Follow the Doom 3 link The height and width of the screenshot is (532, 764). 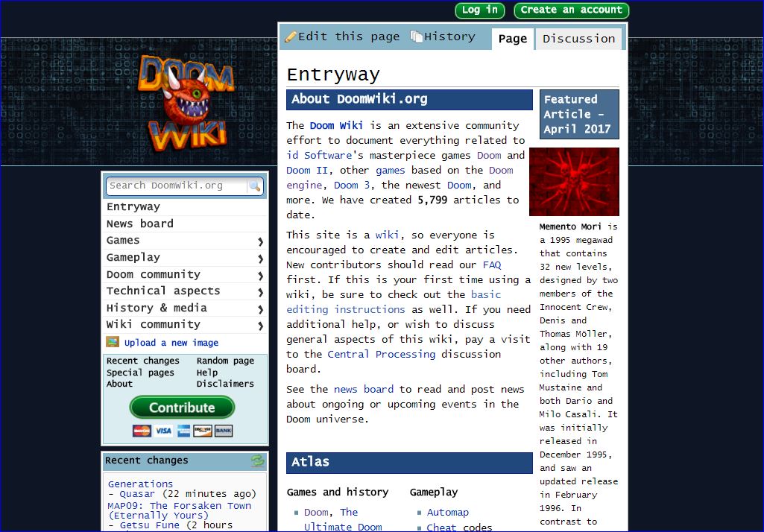(352, 185)
